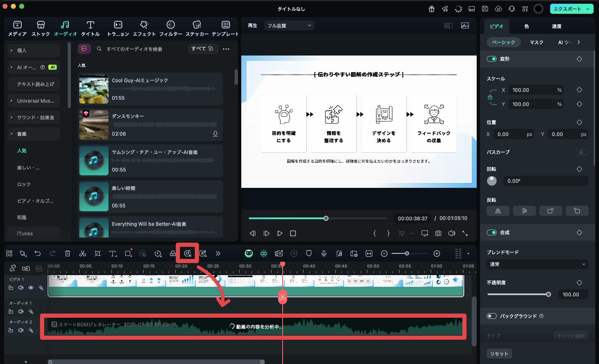Viewport: 599px width, 364px height.
Task: Click the split scissors tool in timeline toolbar
Action: (83, 253)
